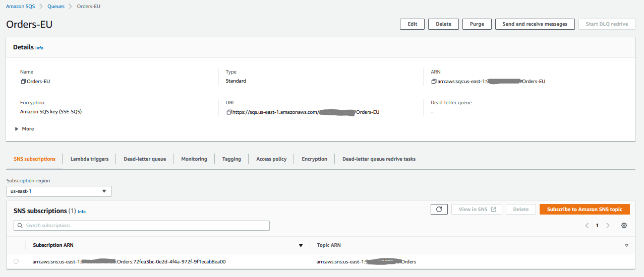Purge the Orders-EU queue
Screen dimensions: 644x277
(477, 24)
